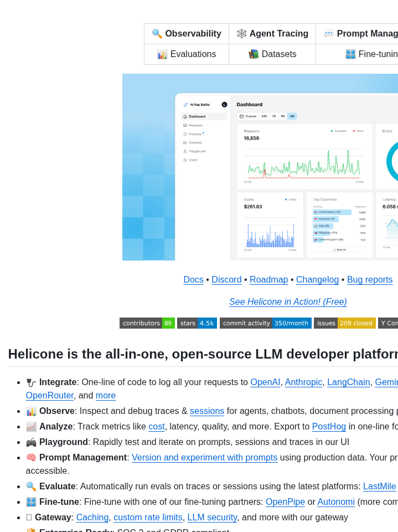The image size is (398, 532).
Task: Open Version and experiment with prompts link
Action: (x=204, y=458)
